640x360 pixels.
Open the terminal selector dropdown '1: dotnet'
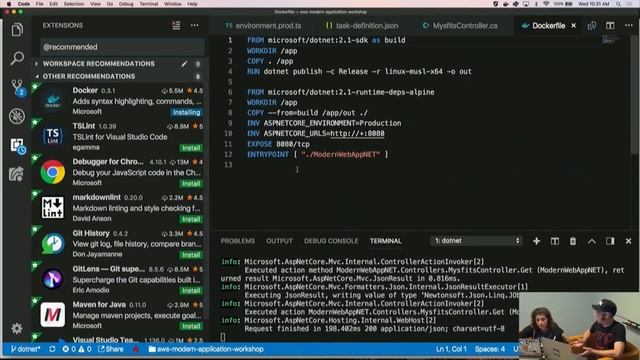coord(476,241)
